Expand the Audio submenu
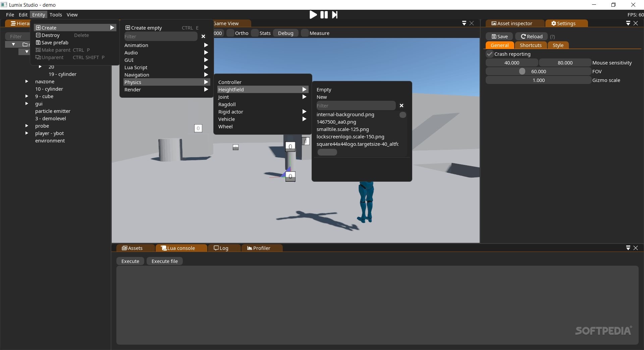The image size is (644, 350). [x=167, y=53]
